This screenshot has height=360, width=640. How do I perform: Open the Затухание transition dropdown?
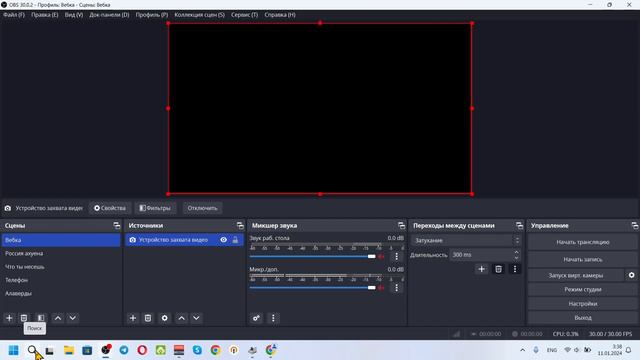coord(466,240)
